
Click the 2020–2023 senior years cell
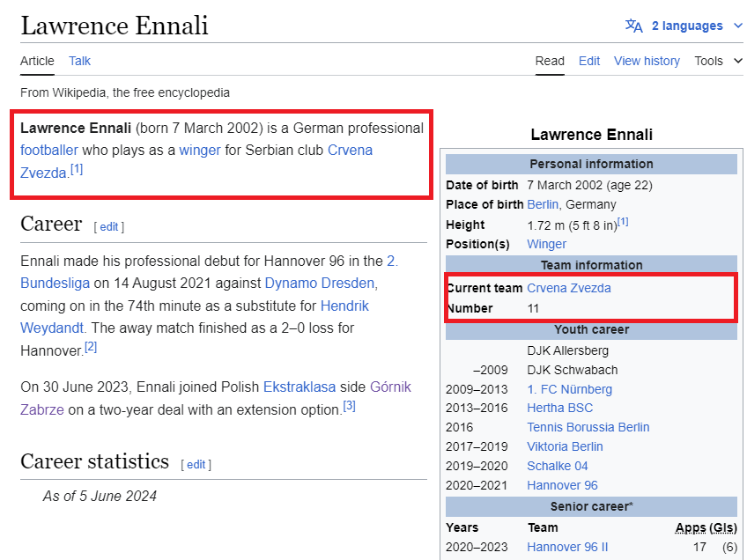pyautogui.click(x=477, y=547)
